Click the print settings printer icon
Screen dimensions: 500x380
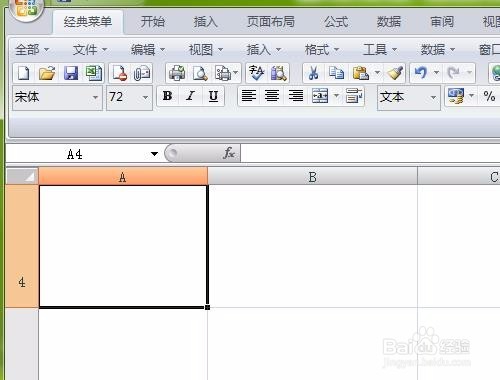click(223, 73)
